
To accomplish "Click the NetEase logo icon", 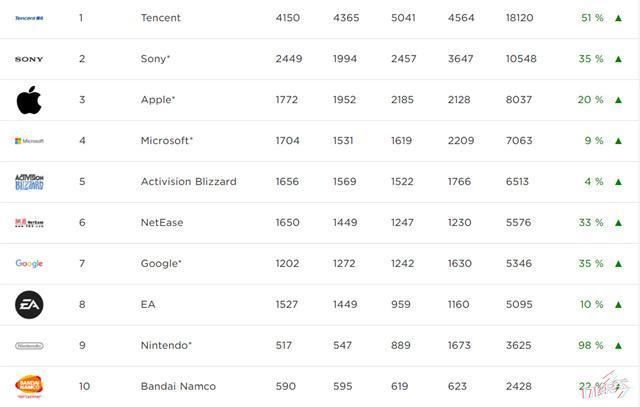I will click(29, 223).
